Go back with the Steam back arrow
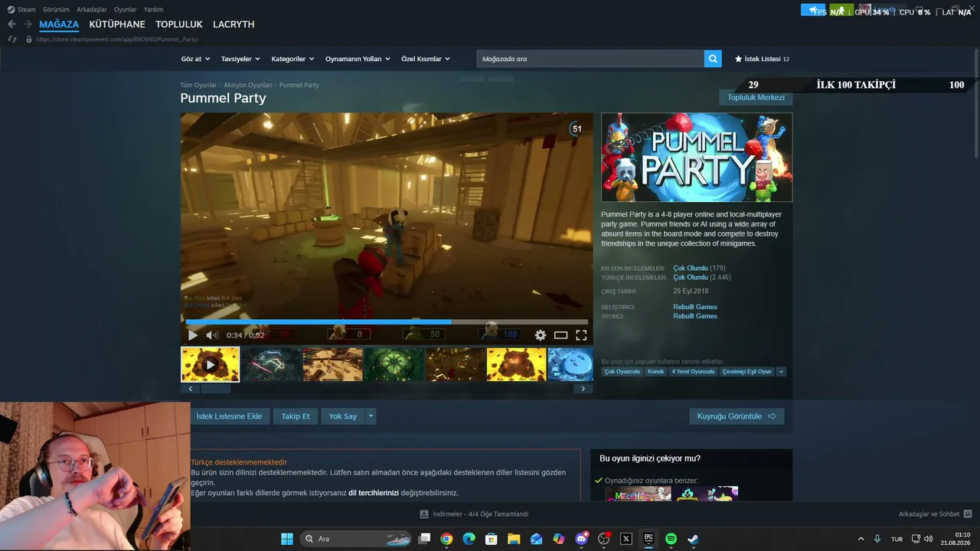The height and width of the screenshot is (551, 980). pyautogui.click(x=11, y=24)
